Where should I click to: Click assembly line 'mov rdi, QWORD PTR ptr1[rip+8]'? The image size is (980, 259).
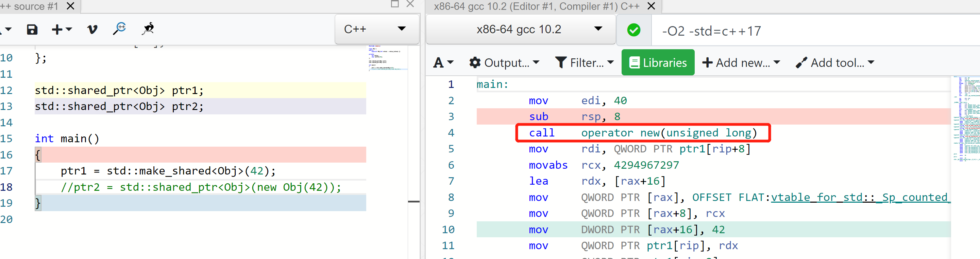point(640,149)
